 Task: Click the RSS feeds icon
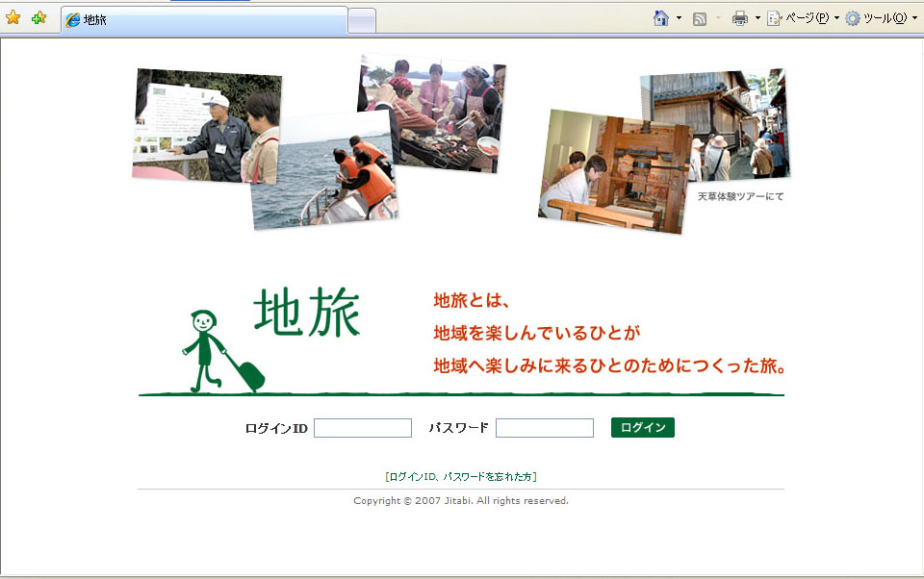tap(700, 19)
